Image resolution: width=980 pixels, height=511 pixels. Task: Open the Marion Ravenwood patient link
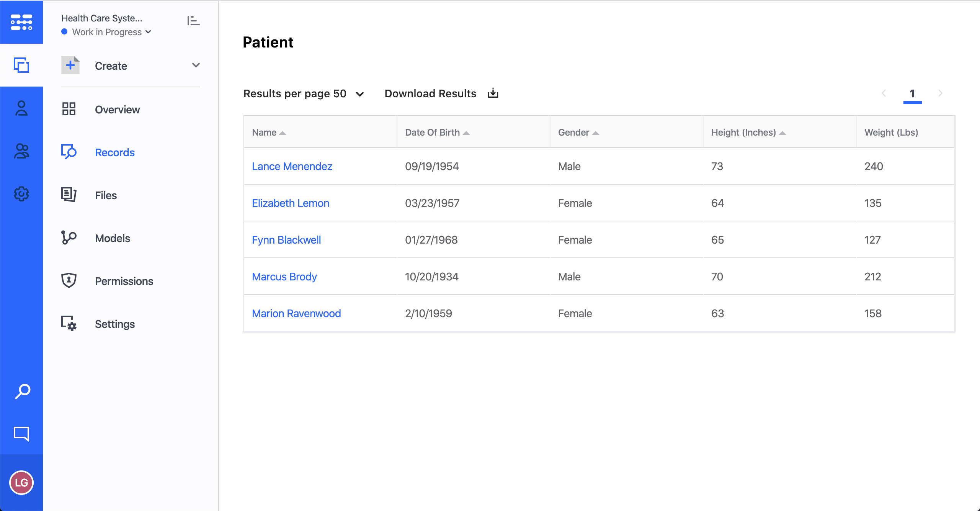tap(296, 313)
